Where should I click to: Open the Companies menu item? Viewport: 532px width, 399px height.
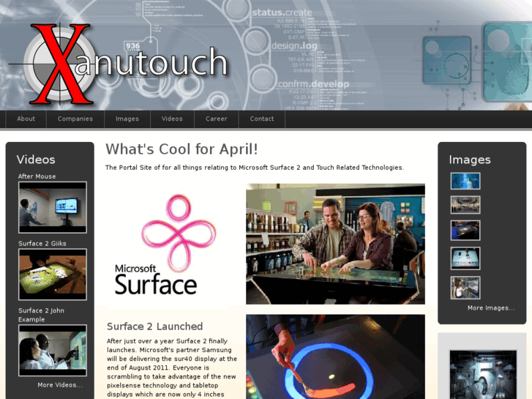[x=75, y=119]
